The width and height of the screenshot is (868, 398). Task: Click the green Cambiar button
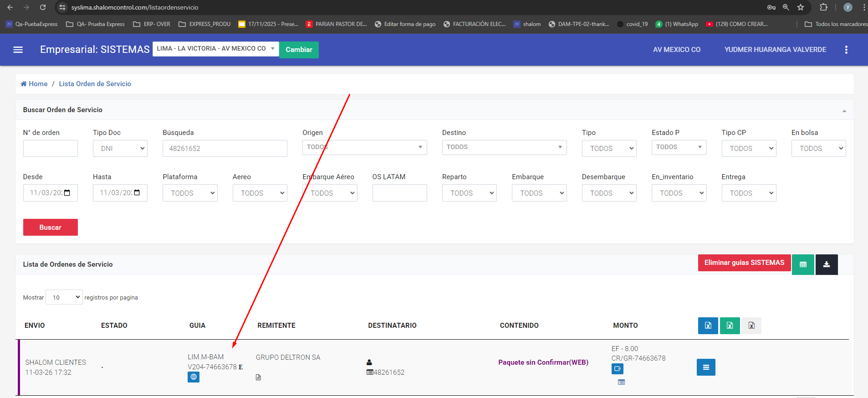pyautogui.click(x=299, y=50)
